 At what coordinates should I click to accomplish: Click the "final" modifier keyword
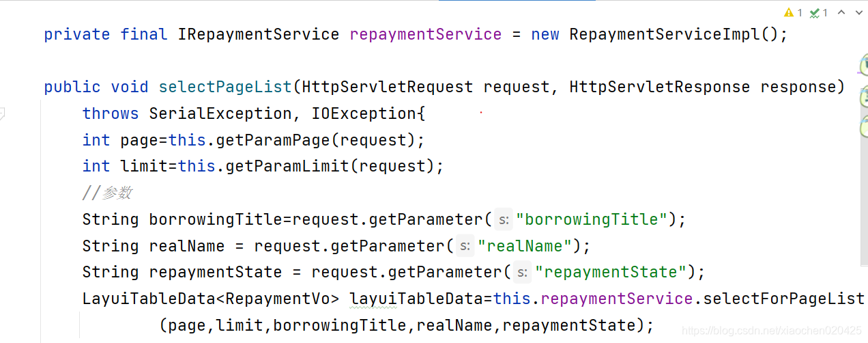tap(144, 34)
